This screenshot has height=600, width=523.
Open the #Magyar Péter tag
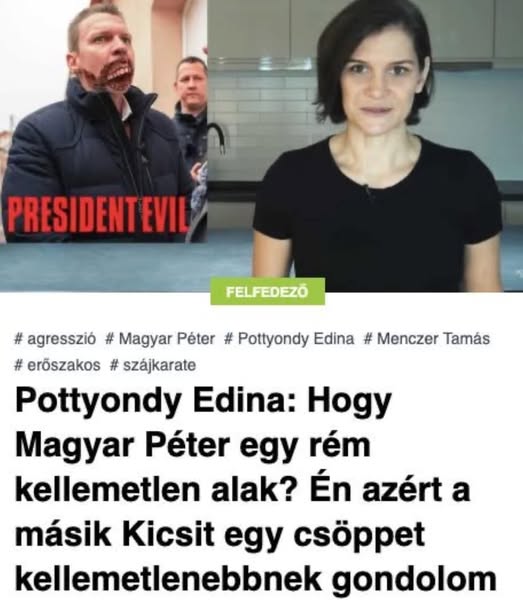pos(160,339)
